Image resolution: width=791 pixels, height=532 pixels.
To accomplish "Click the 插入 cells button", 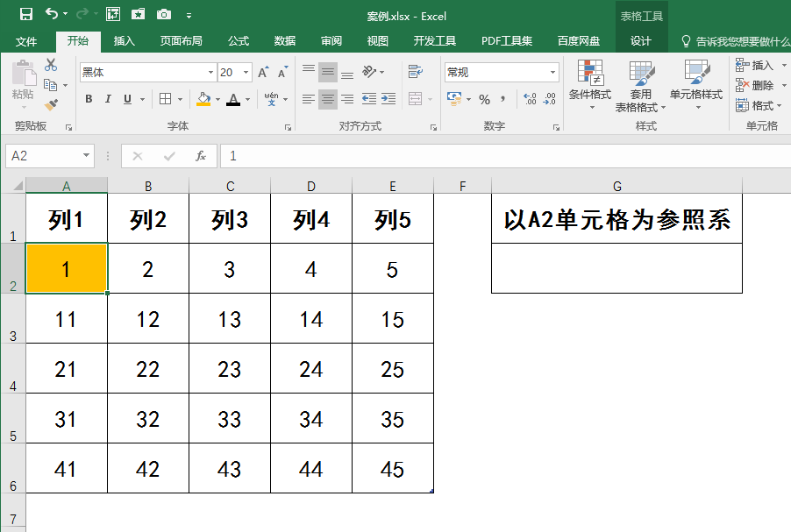I will tap(755, 65).
